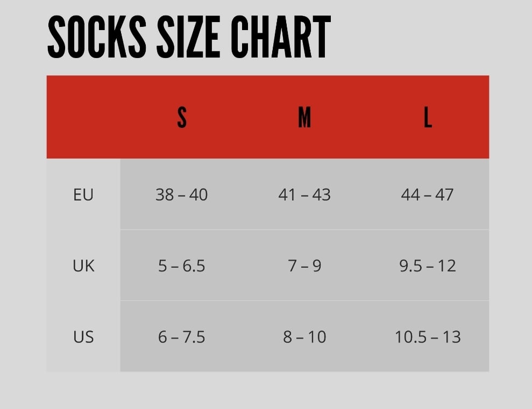Choose the US small size 6 – 7.5 cell
Image resolution: width=532 pixels, height=409 pixels.
point(182,337)
